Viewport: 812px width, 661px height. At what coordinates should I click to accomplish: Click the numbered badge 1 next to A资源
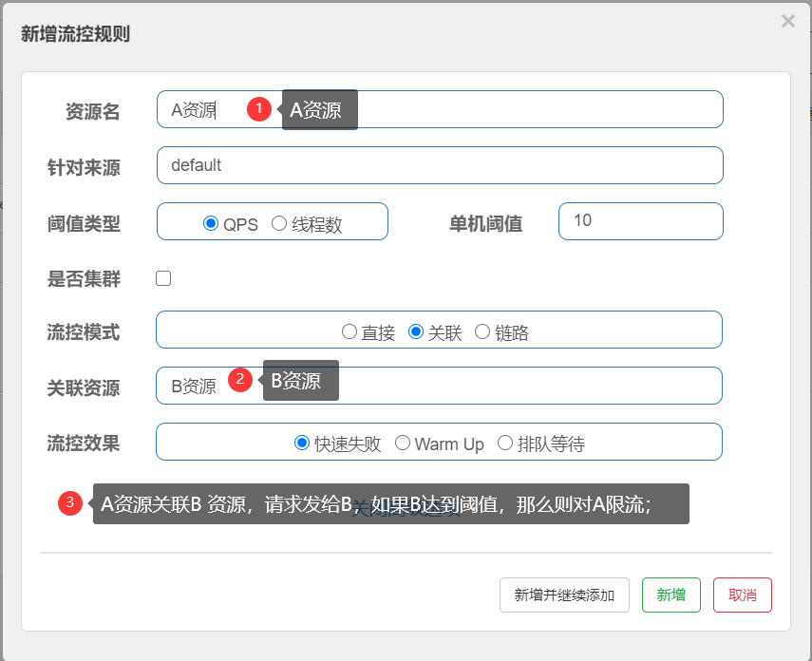(x=258, y=109)
